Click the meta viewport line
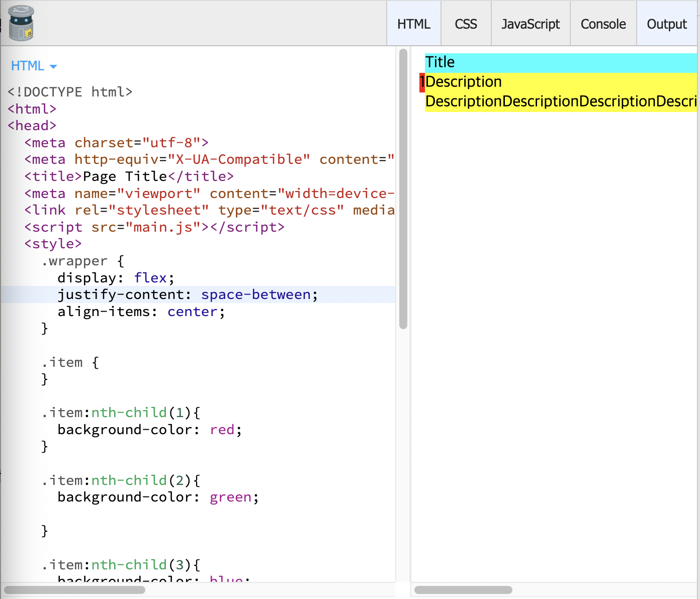Screen dimensions: 700x599 tap(209, 193)
